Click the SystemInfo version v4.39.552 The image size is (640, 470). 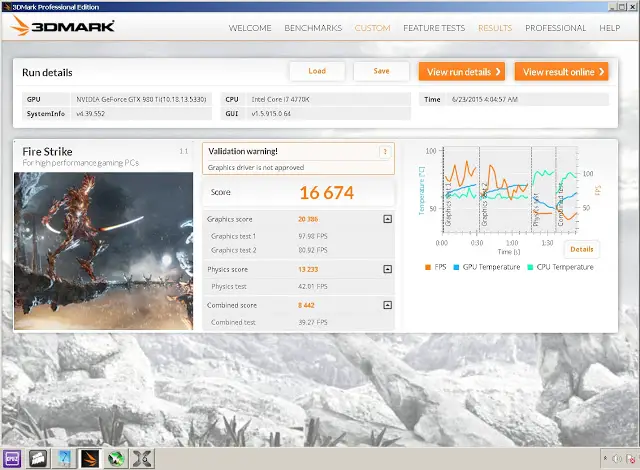(90, 114)
